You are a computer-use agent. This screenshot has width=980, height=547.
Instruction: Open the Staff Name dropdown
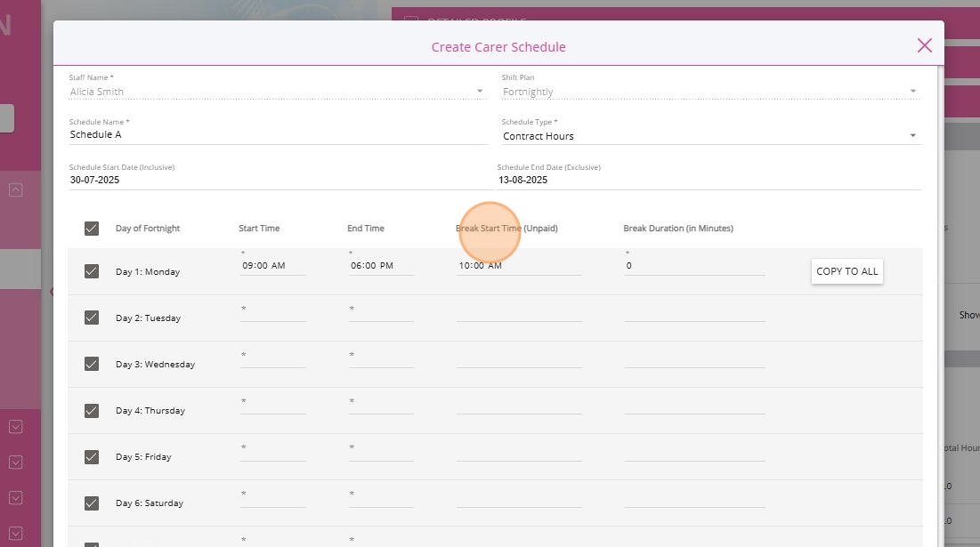tap(278, 92)
